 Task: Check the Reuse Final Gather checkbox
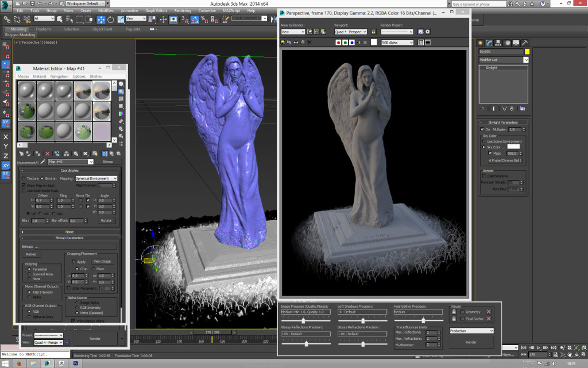point(463,319)
